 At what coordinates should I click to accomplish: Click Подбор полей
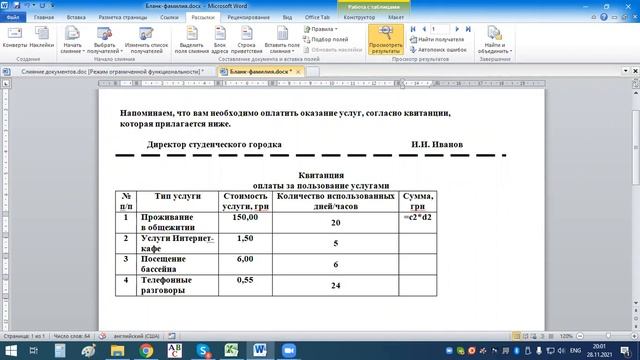coord(326,39)
